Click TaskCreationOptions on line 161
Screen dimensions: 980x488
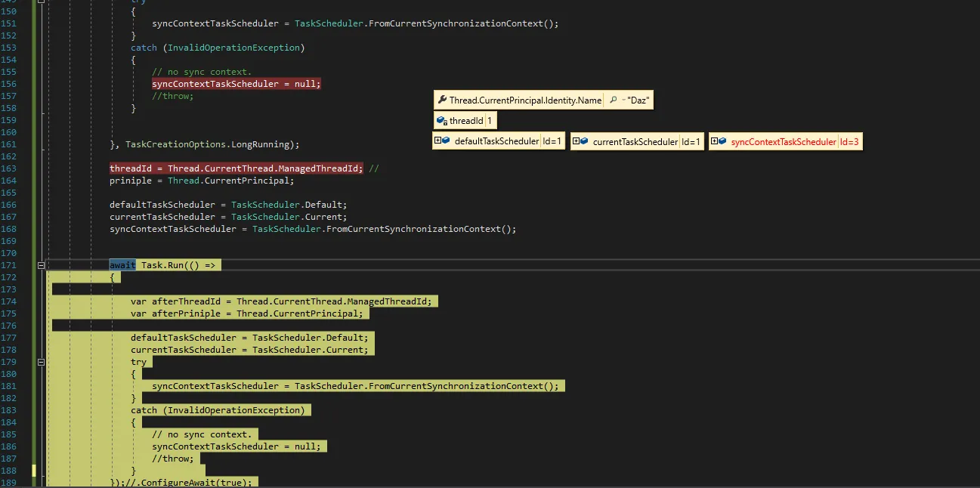pyautogui.click(x=175, y=144)
